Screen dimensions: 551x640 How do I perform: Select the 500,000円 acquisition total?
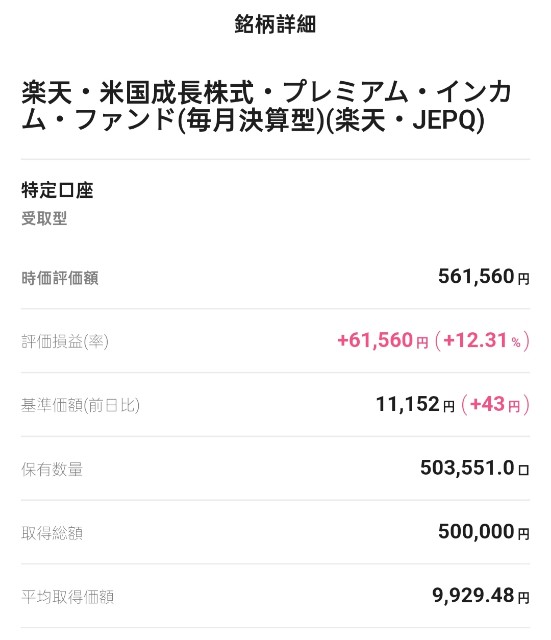pos(484,532)
